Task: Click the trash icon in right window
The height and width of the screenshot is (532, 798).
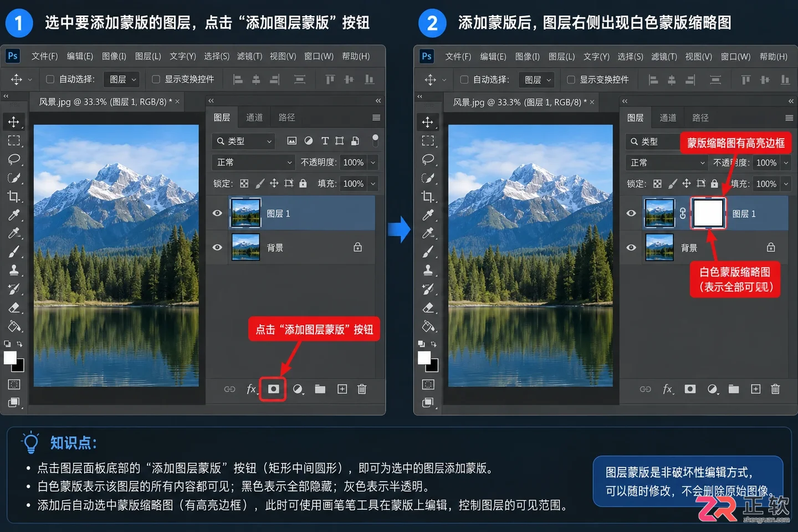Action: coord(775,389)
